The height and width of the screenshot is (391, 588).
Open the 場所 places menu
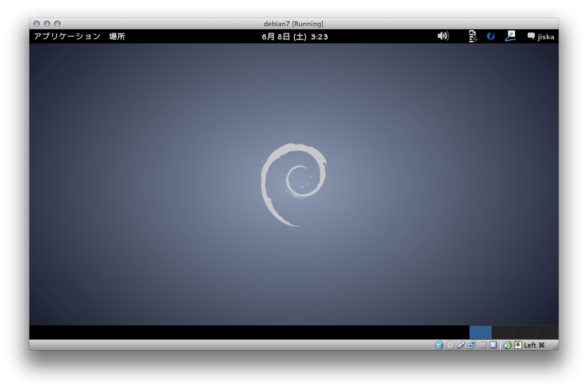pyautogui.click(x=117, y=36)
